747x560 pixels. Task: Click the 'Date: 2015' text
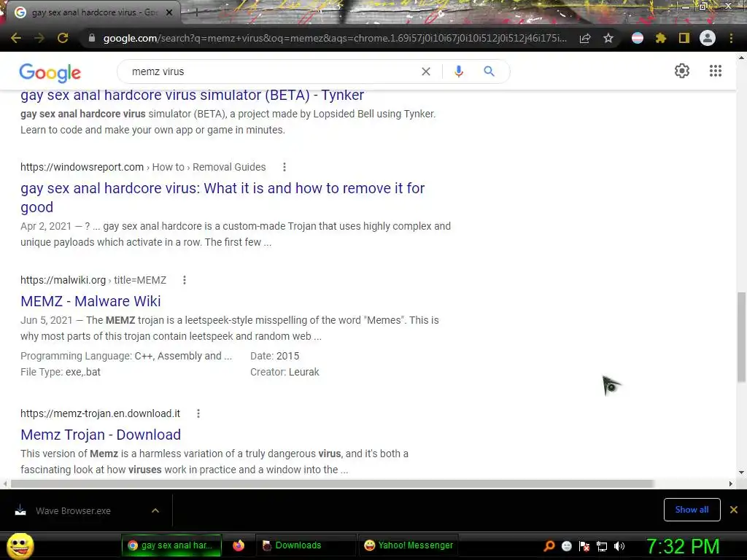(x=275, y=356)
